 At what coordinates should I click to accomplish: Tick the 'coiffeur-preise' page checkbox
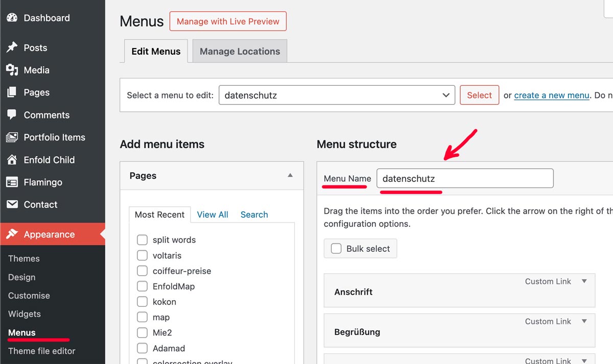[143, 271]
